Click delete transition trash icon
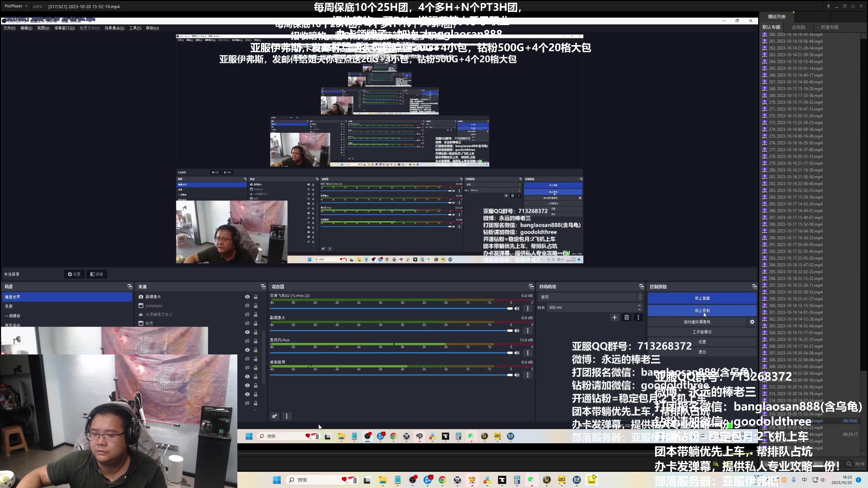This screenshot has height=488, width=868. (627, 318)
